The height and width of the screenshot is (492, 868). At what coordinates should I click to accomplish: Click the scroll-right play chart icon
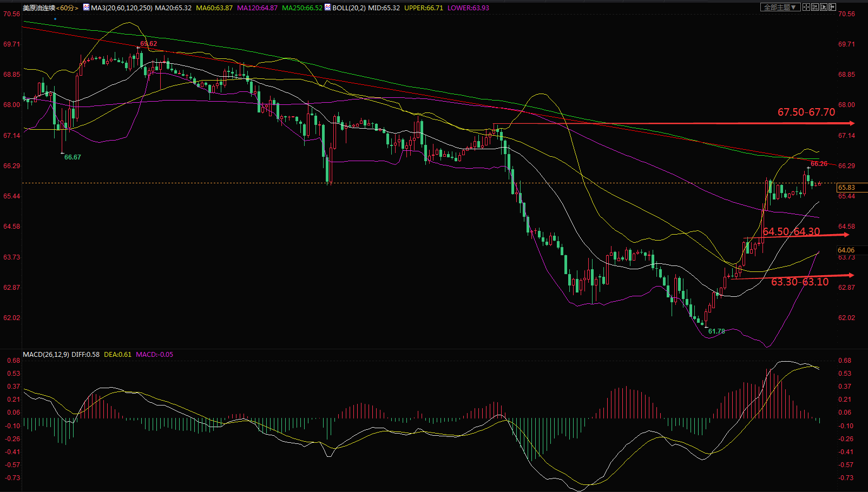[824, 7]
